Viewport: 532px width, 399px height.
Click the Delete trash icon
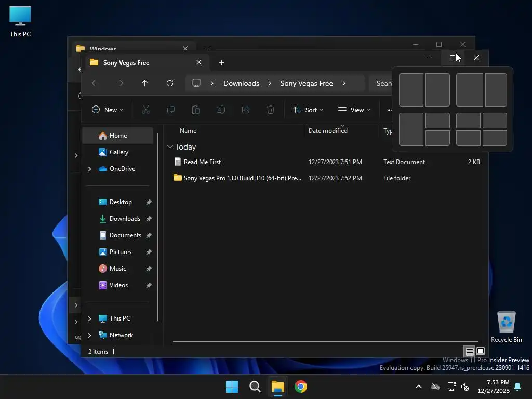point(270,110)
